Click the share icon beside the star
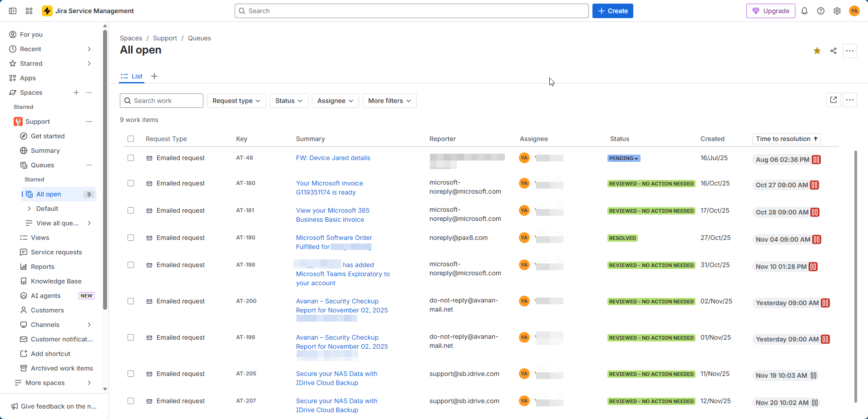The width and height of the screenshot is (868, 419). [833, 51]
